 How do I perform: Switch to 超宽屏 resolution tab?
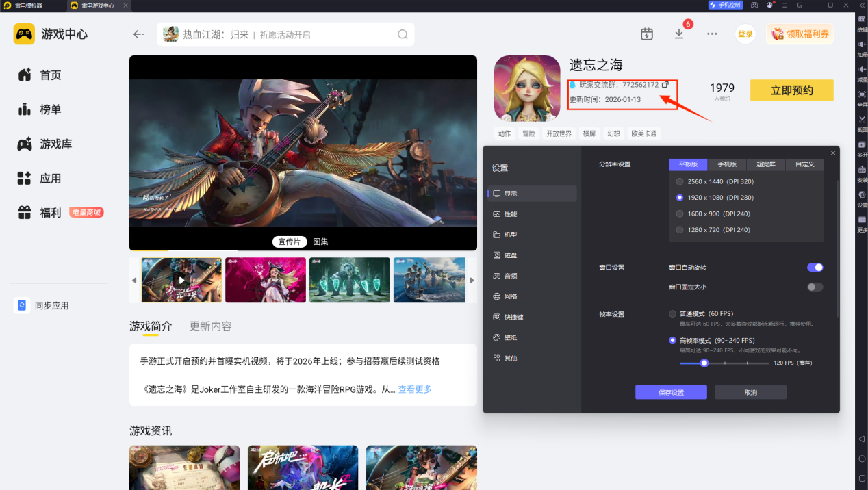point(766,164)
